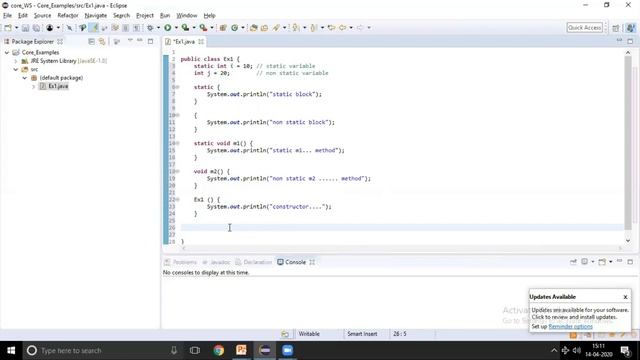Close the Ex1.java editor tab
Image resolution: width=640 pixels, height=360 pixels.
pos(201,42)
